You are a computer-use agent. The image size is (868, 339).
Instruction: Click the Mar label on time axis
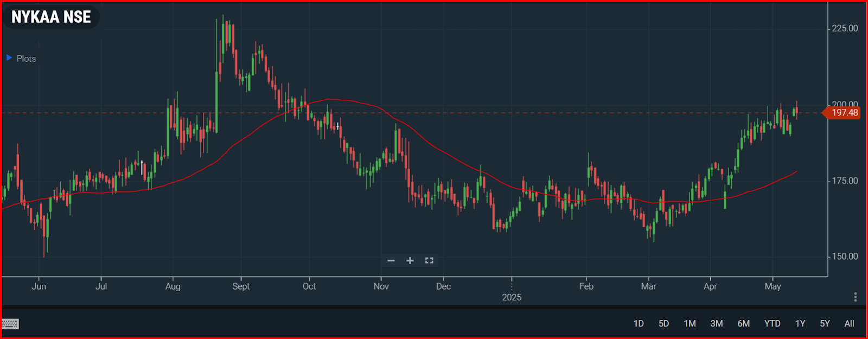pyautogui.click(x=648, y=286)
